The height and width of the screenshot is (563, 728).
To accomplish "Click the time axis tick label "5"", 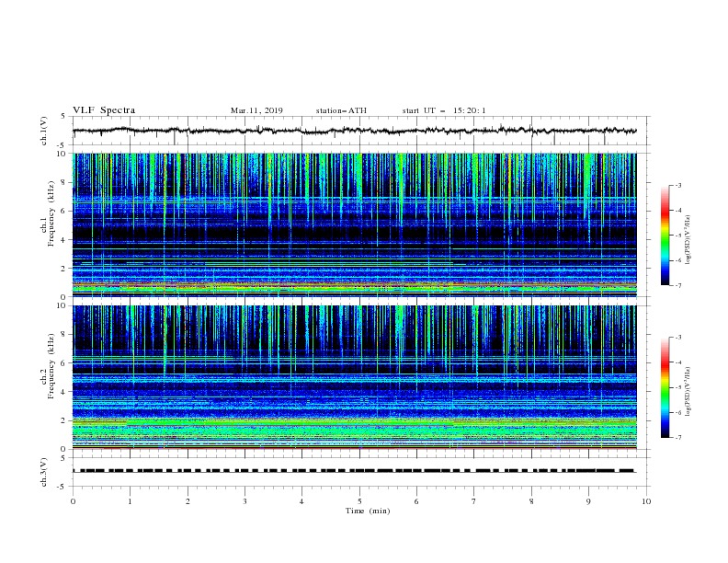I will [359, 501].
